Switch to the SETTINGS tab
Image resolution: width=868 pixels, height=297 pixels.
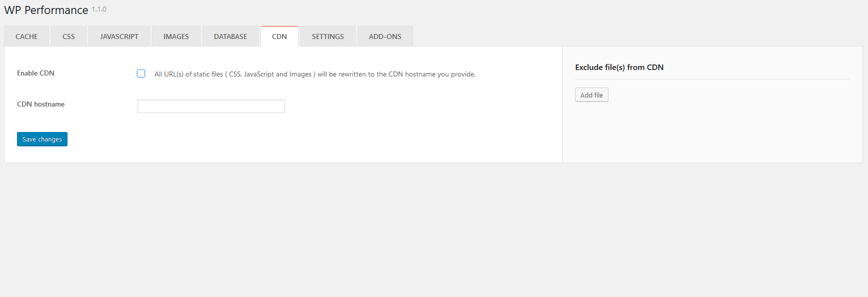coord(327,36)
